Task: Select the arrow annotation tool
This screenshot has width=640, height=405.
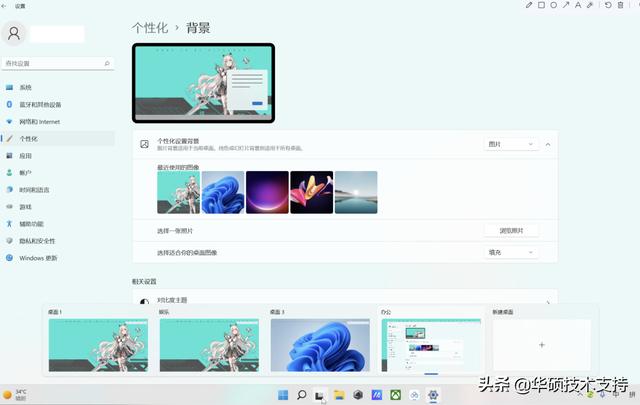Action: [x=566, y=5]
